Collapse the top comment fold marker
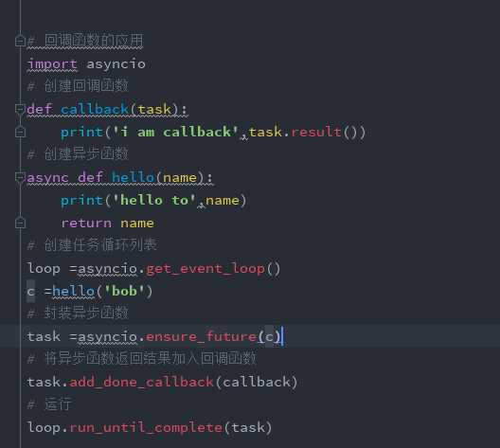 point(20,41)
